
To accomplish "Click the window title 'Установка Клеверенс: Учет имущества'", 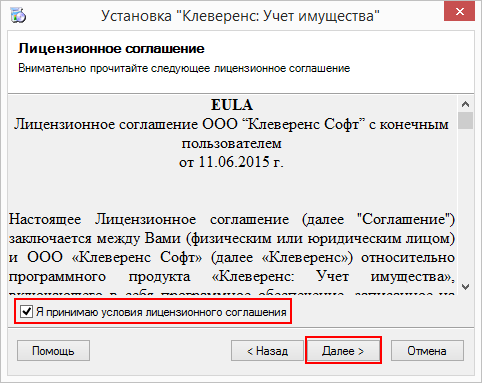I will coord(240,16).
